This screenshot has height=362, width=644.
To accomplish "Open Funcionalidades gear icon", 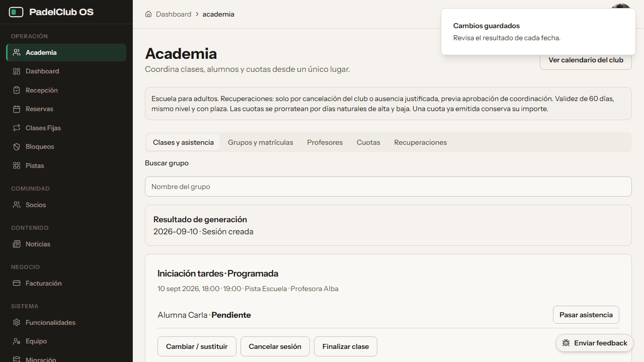I will [17, 322].
